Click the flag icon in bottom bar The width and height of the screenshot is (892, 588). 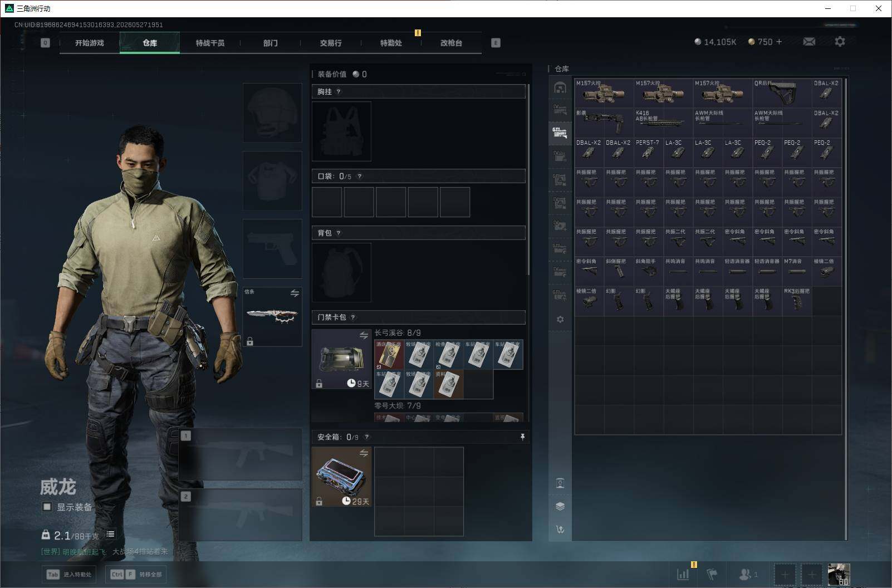pyautogui.click(x=712, y=574)
